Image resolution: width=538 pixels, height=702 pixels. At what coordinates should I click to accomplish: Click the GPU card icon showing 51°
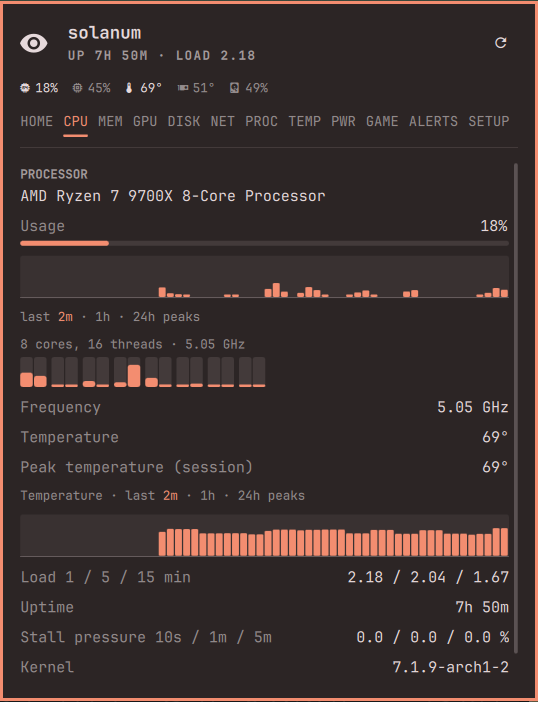183,88
